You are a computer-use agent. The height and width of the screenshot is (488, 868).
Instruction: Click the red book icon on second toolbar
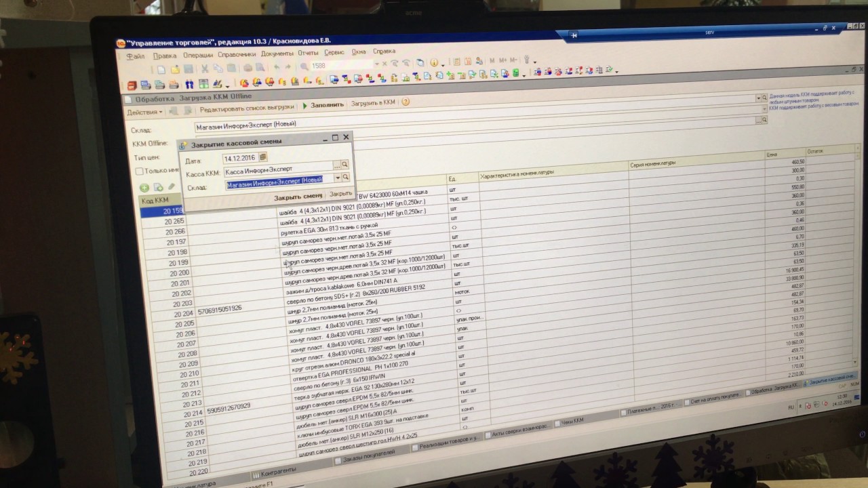coord(132,85)
